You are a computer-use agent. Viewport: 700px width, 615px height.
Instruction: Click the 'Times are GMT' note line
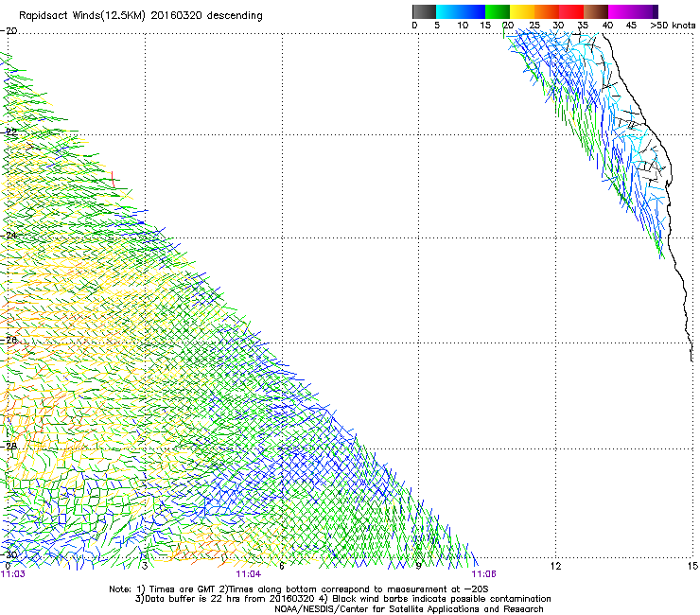coord(299,589)
